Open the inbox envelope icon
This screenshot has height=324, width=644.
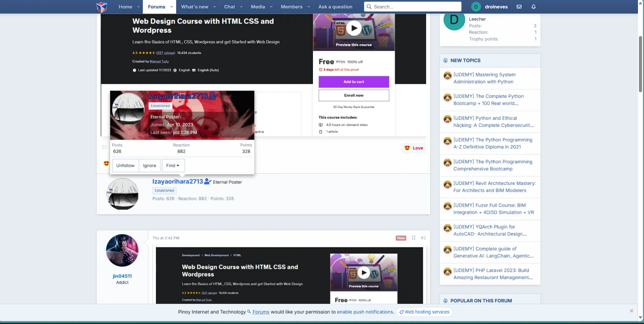pyautogui.click(x=519, y=7)
